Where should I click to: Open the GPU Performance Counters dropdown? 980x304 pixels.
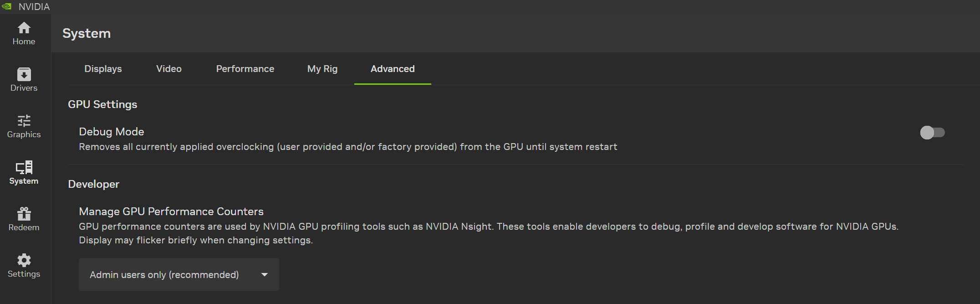coord(179,274)
